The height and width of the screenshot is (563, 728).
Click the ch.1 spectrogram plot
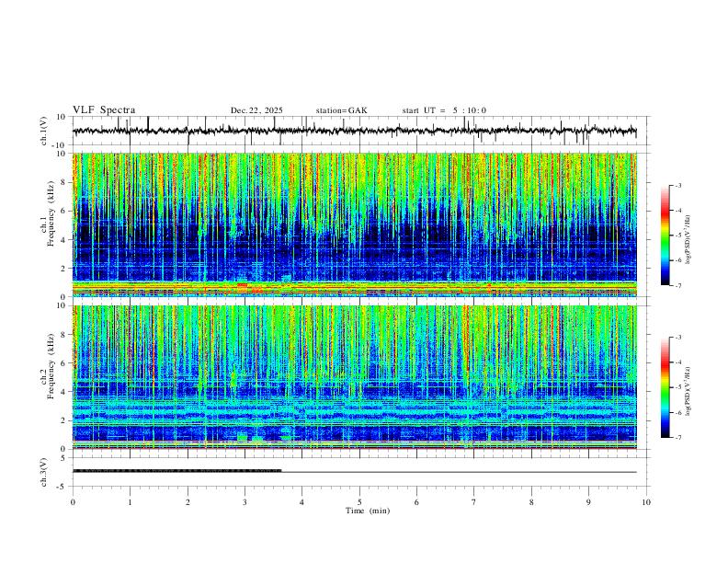coord(354,224)
